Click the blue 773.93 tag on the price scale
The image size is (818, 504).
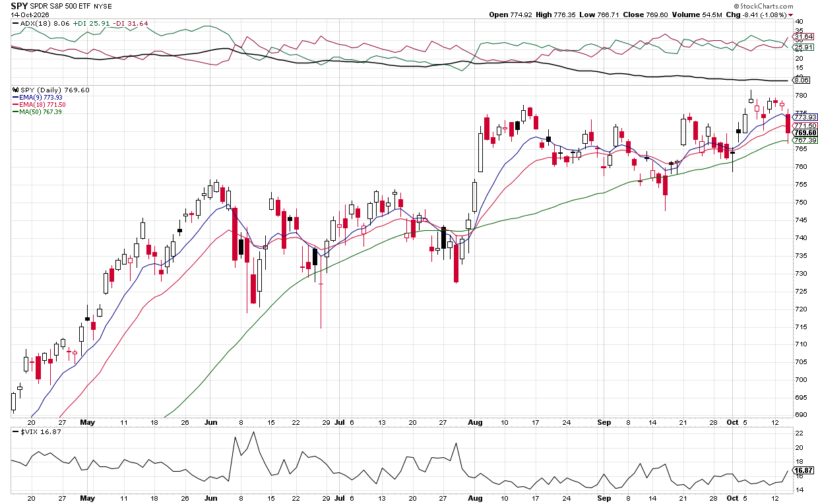click(x=804, y=117)
